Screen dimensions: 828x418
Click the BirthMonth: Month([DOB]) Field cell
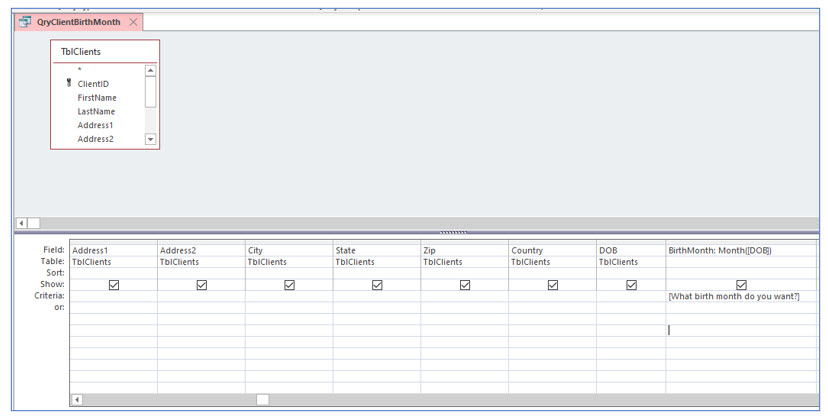point(742,250)
